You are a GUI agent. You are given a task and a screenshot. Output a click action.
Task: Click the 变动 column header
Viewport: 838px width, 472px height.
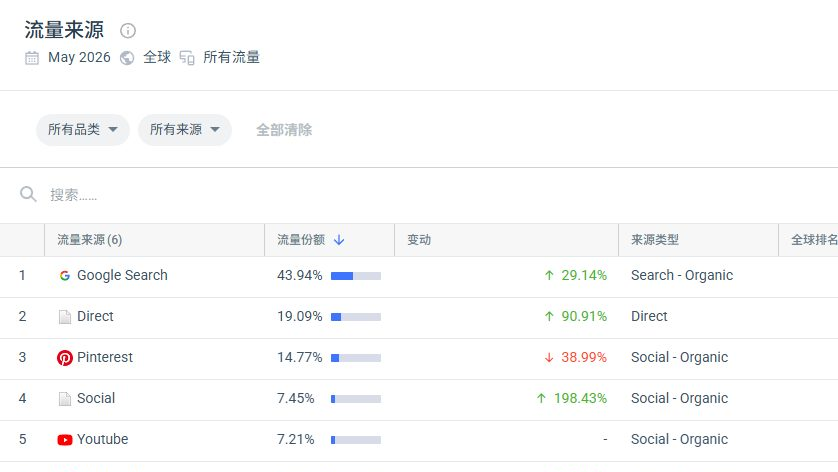coord(419,240)
